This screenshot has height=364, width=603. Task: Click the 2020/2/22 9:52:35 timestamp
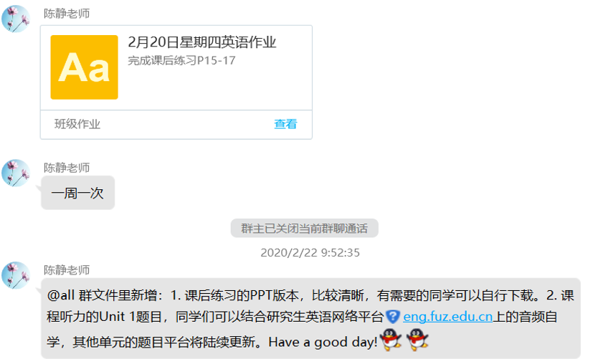click(x=310, y=252)
